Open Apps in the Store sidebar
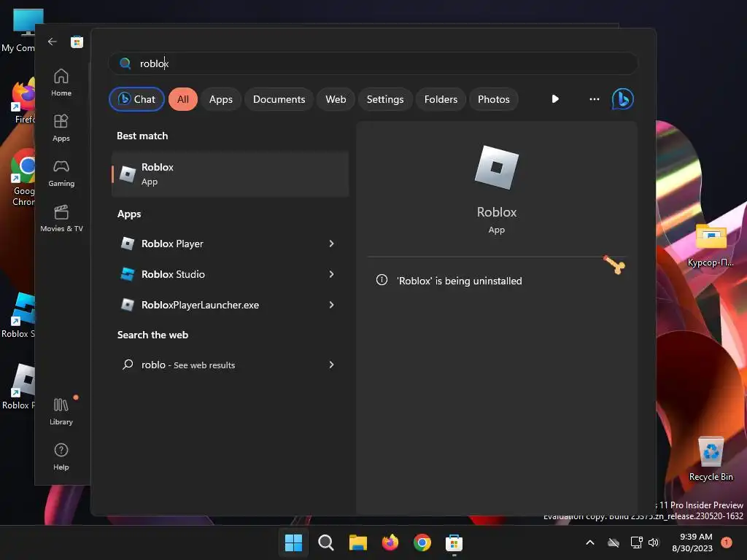This screenshot has width=747, height=560. [61, 128]
